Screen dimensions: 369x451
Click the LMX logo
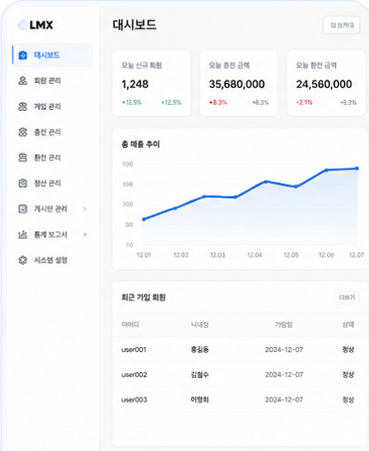tap(35, 25)
